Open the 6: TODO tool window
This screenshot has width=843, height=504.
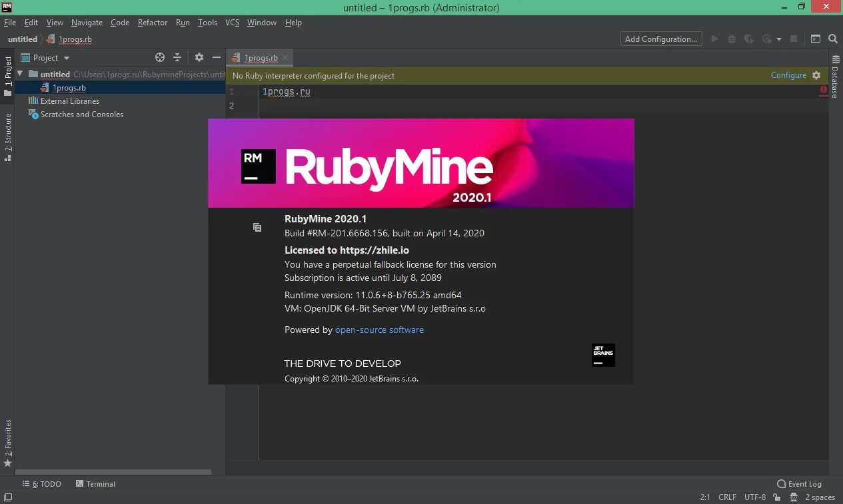pyautogui.click(x=42, y=484)
